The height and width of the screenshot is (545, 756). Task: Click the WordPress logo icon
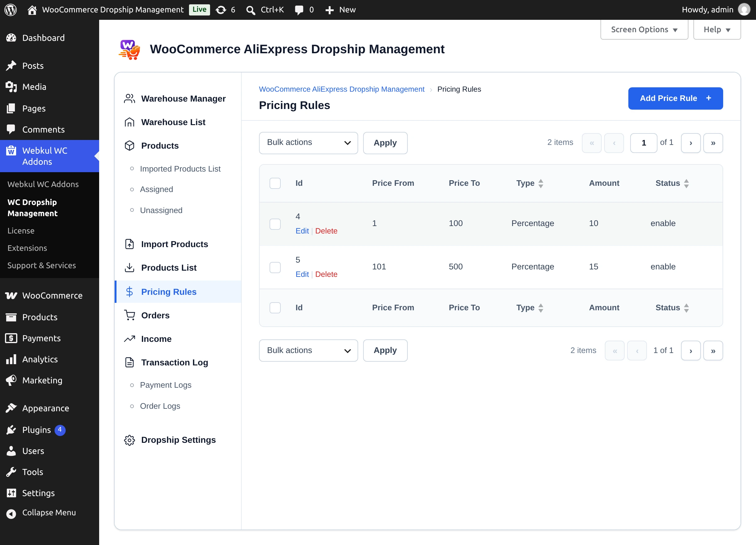11,10
